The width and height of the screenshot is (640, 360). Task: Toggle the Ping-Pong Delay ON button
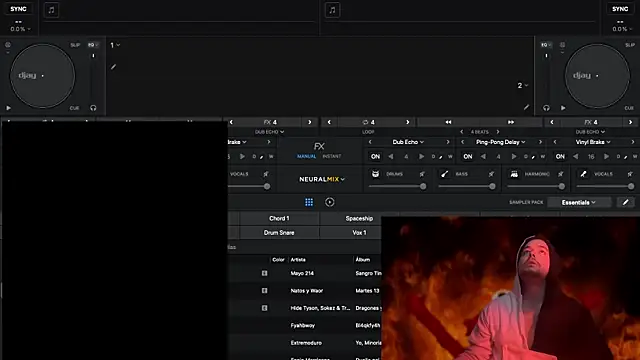pos(468,156)
